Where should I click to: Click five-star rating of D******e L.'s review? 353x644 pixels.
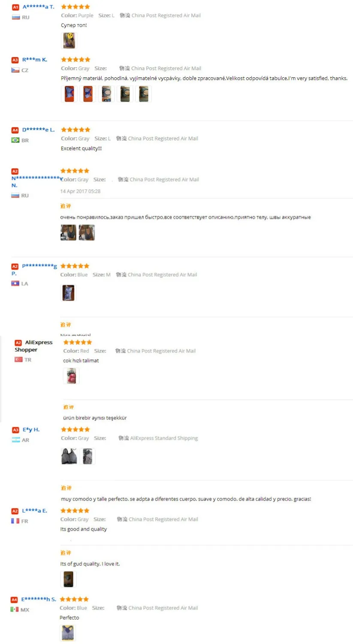coord(75,130)
